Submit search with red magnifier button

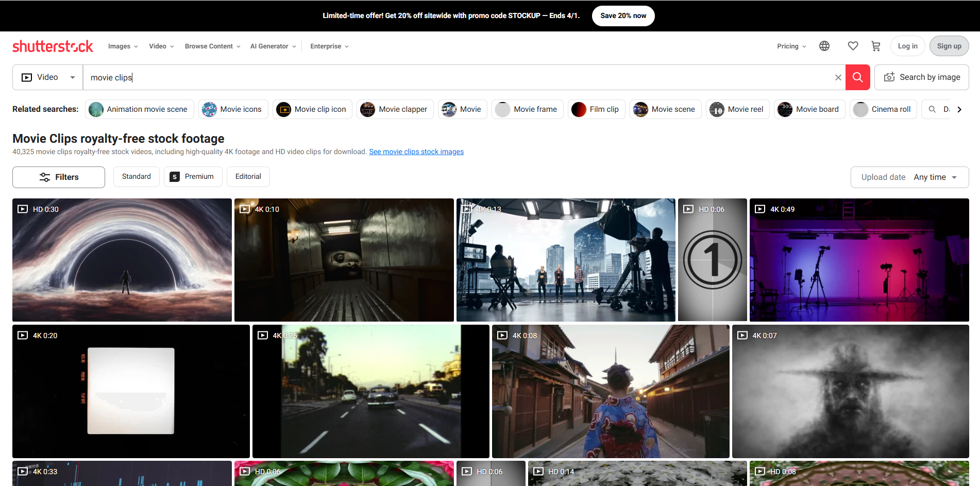(858, 77)
